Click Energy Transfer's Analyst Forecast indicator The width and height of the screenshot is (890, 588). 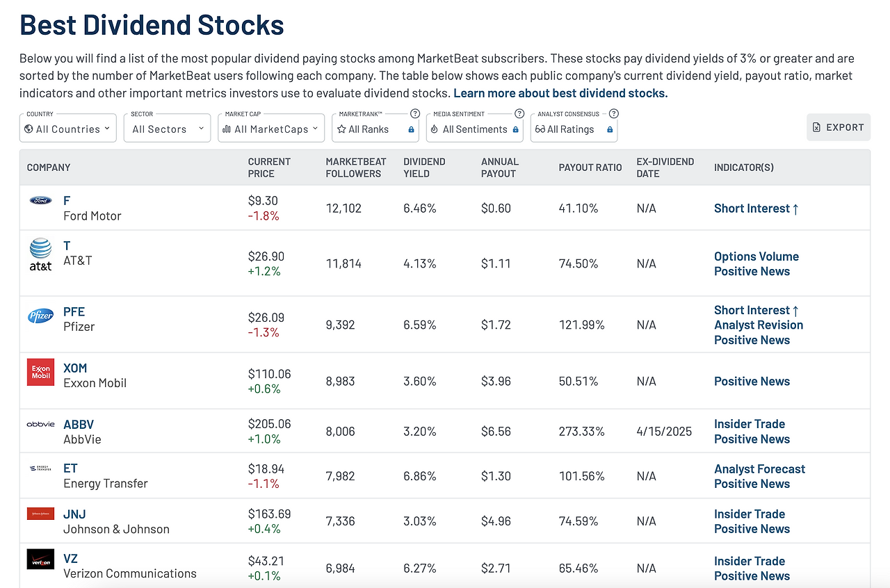coord(759,469)
